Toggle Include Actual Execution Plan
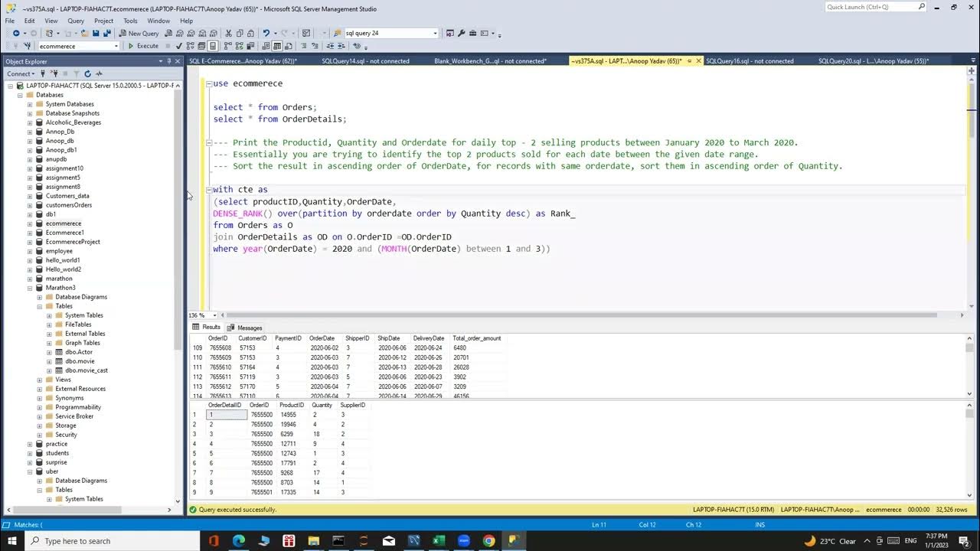This screenshot has height=551, width=980. pos(228,46)
